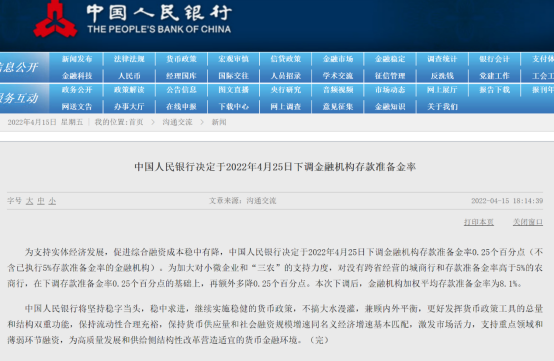The width and height of the screenshot is (554, 361).
Task: Set font size to small 小
Action: coord(52,201)
